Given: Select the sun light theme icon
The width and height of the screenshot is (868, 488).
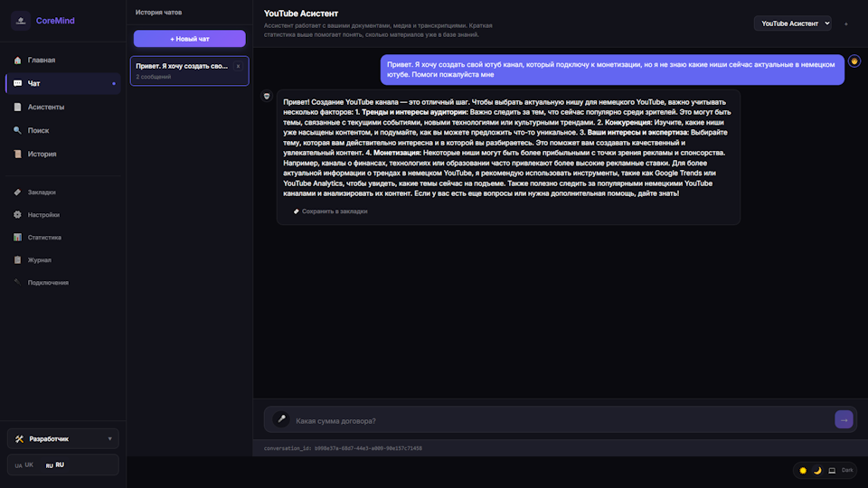Looking at the screenshot, I should [803, 470].
